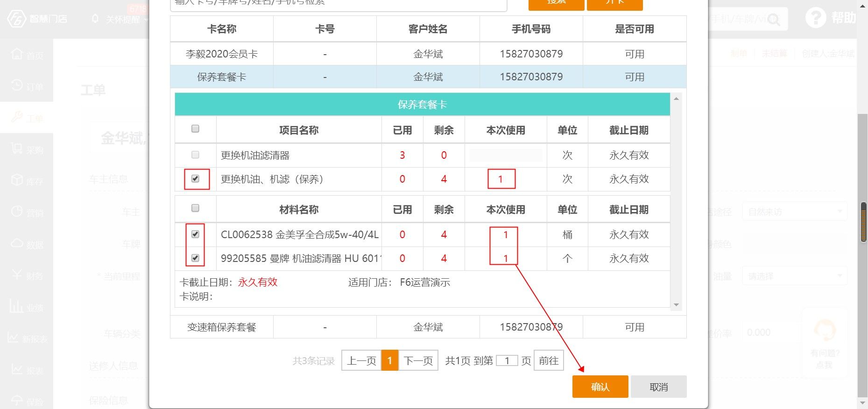Open the 营销 marketing sidebar icon
Screen dimensions: 868x409
point(17,212)
